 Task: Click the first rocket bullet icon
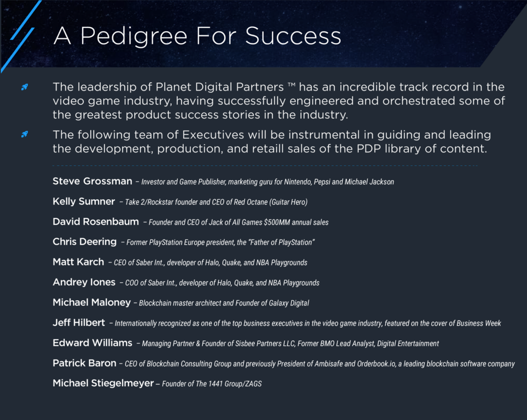click(x=24, y=87)
